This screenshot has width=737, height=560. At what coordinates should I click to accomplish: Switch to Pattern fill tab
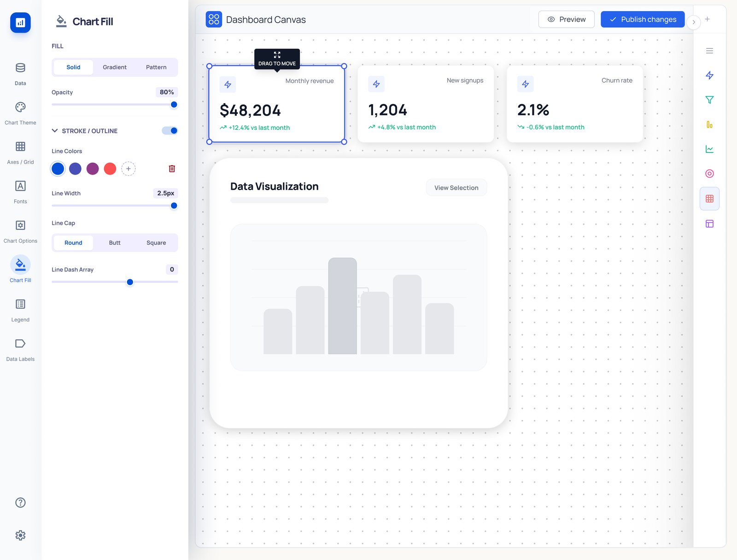(x=156, y=67)
